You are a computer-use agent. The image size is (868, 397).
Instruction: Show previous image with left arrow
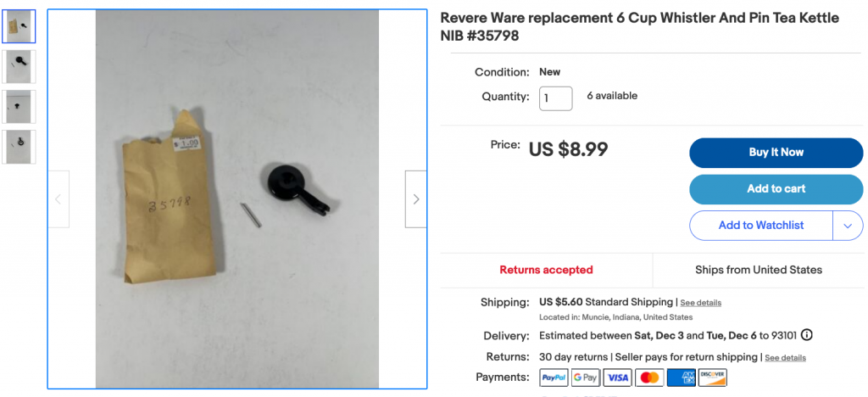[58, 199]
